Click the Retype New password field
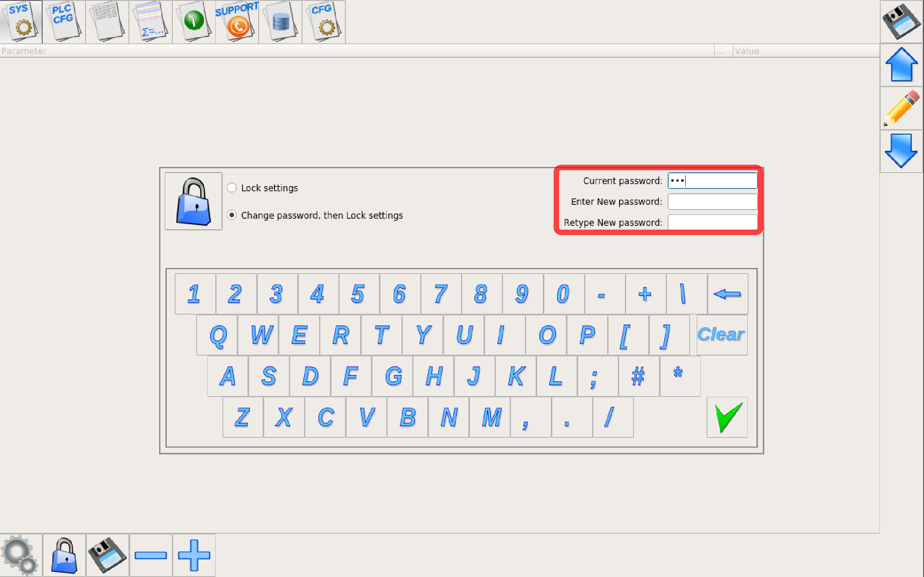The height and width of the screenshot is (577, 924). (712, 222)
